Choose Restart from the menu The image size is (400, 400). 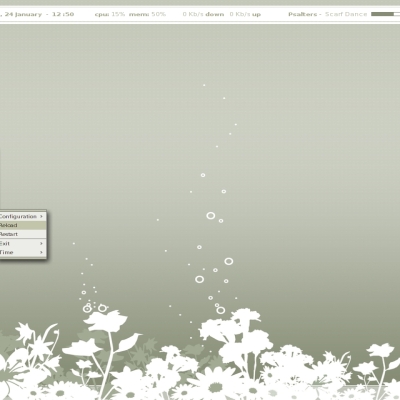pos(23,234)
